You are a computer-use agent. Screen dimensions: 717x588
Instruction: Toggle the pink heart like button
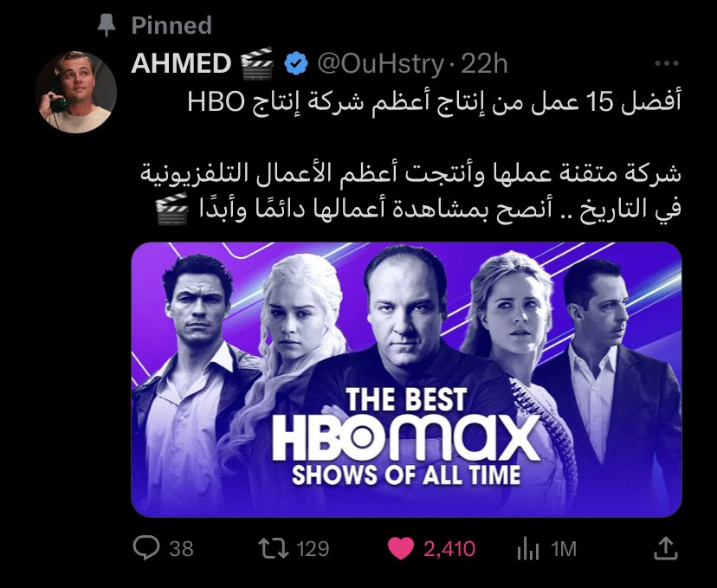point(401,548)
